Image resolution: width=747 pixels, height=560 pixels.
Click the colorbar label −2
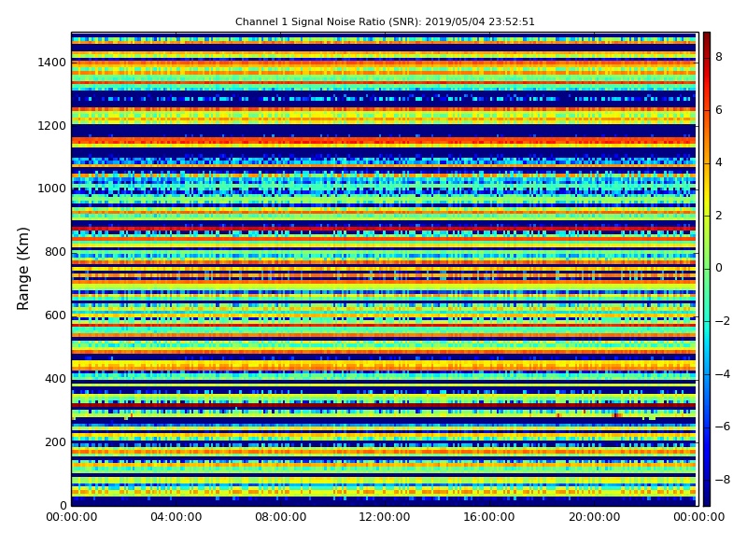(x=723, y=321)
